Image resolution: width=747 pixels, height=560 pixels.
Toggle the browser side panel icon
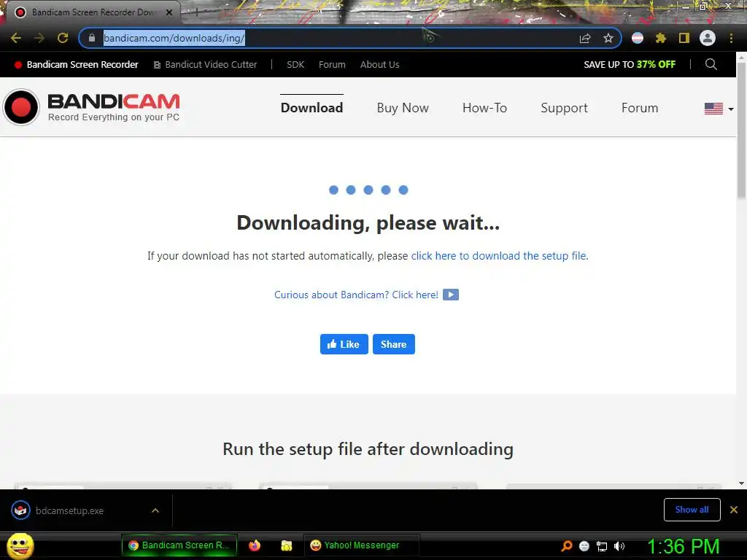coord(684,38)
